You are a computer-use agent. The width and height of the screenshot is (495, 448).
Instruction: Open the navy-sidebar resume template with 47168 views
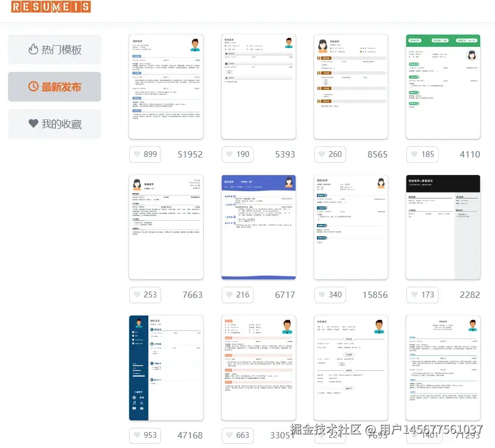pyautogui.click(x=166, y=368)
